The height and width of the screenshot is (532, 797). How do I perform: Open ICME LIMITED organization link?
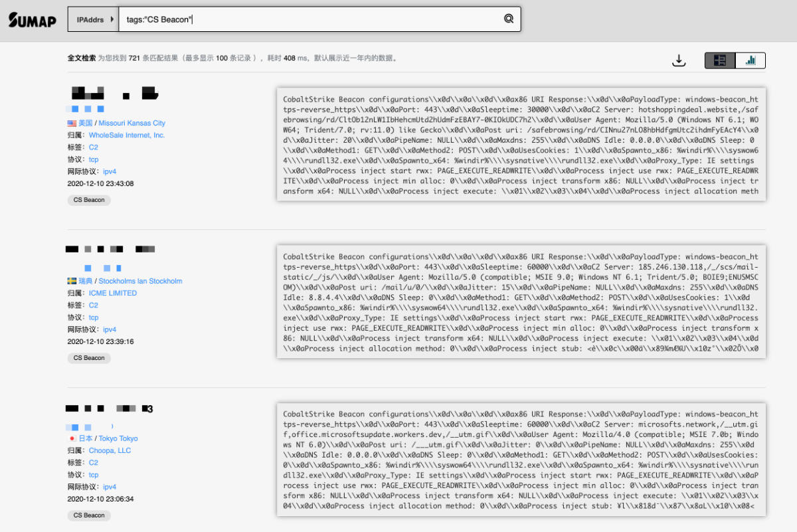tap(113, 294)
